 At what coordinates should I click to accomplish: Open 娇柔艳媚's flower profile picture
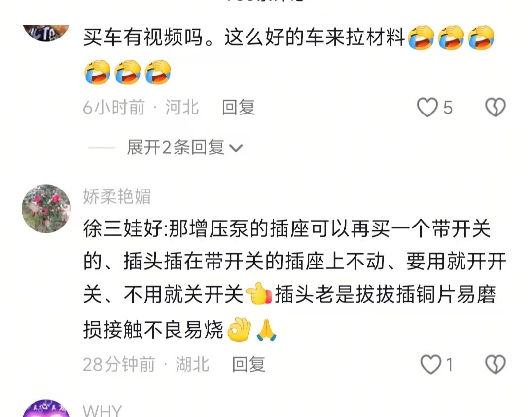[46, 208]
